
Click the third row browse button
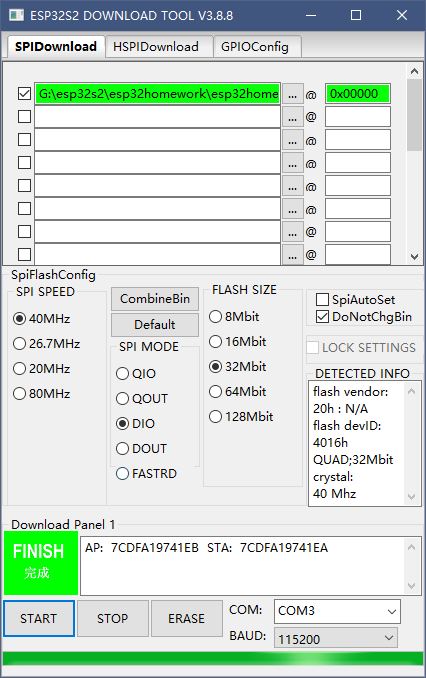point(292,140)
